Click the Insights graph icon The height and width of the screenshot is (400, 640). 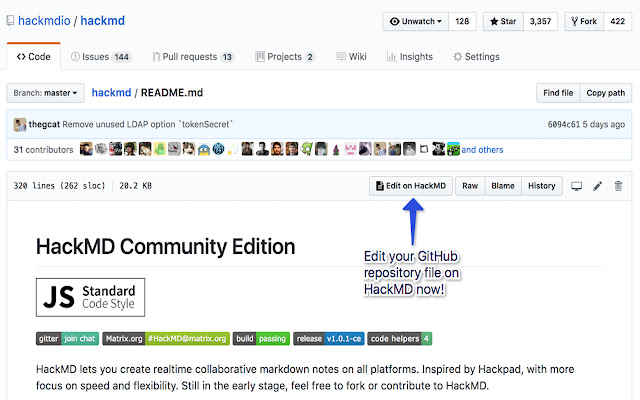[x=391, y=57]
